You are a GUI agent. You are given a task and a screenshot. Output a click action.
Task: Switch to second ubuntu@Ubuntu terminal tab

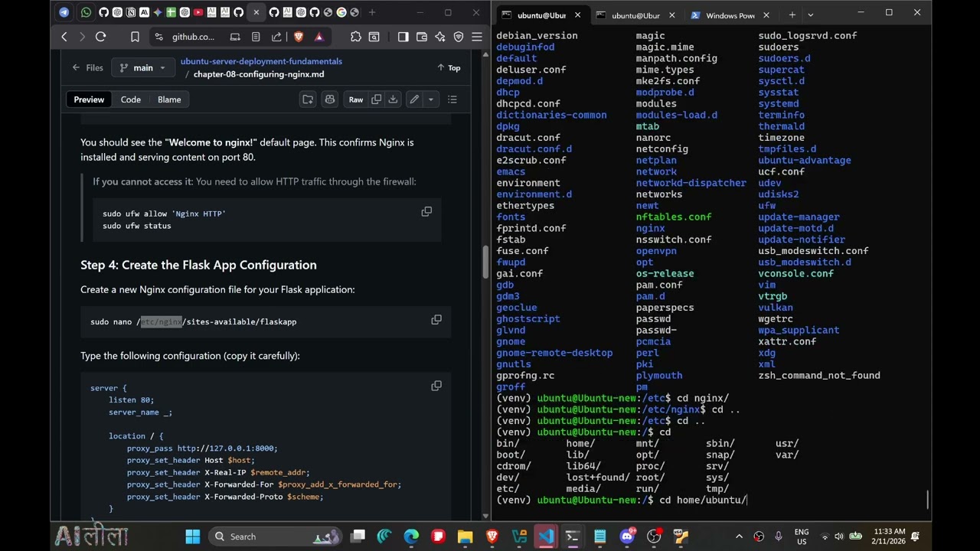point(635,15)
